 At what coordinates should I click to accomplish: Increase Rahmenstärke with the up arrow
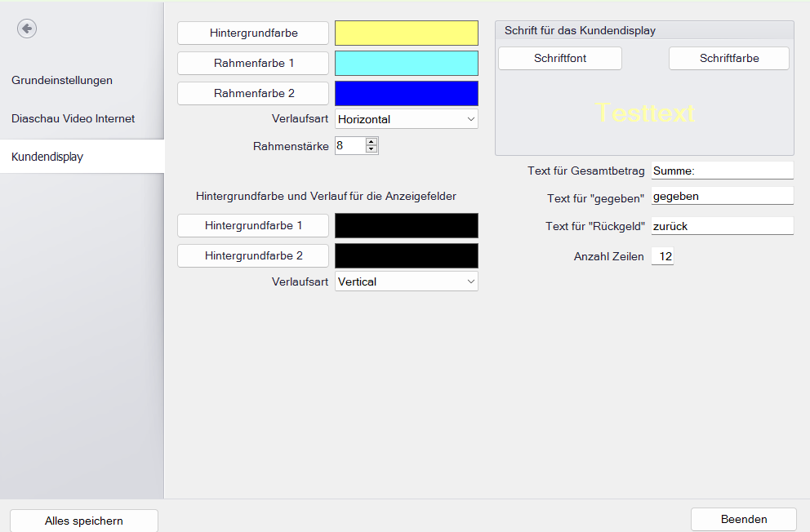click(x=372, y=141)
